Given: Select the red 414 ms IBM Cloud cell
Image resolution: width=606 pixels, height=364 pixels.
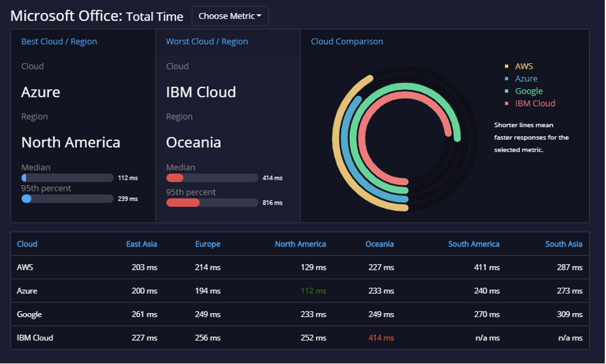Looking at the screenshot, I should 381,338.
